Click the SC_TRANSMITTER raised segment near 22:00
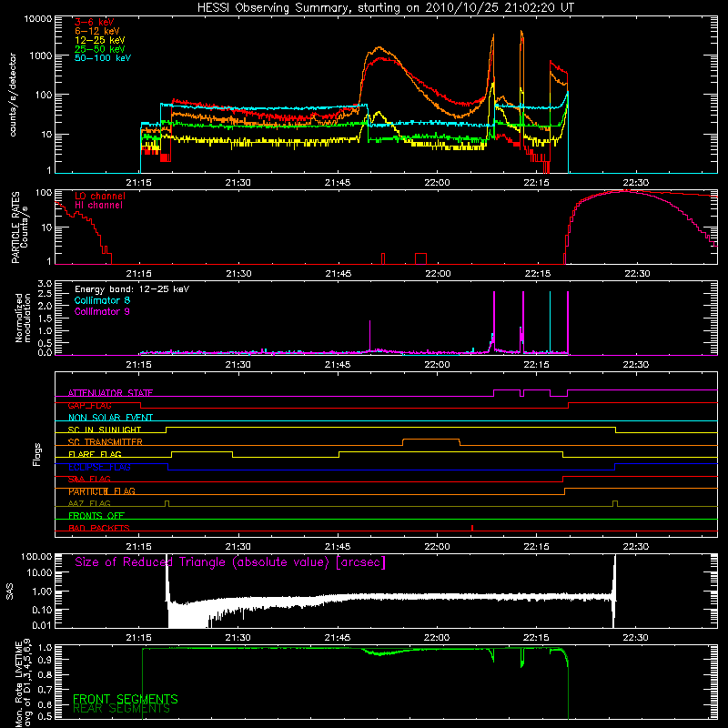Image resolution: width=728 pixels, height=728 pixels. click(x=431, y=440)
